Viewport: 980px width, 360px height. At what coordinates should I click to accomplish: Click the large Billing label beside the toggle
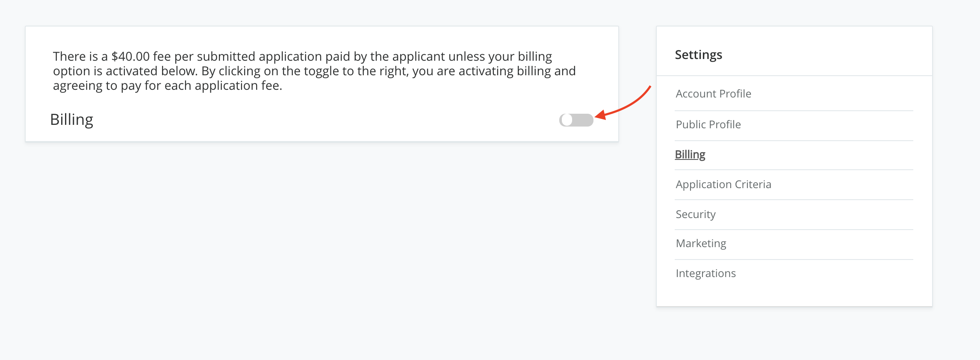point(71,120)
